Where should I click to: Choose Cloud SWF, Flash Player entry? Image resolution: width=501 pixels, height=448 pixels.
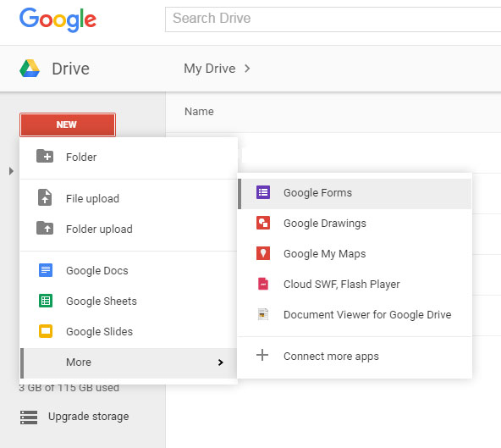355,284
